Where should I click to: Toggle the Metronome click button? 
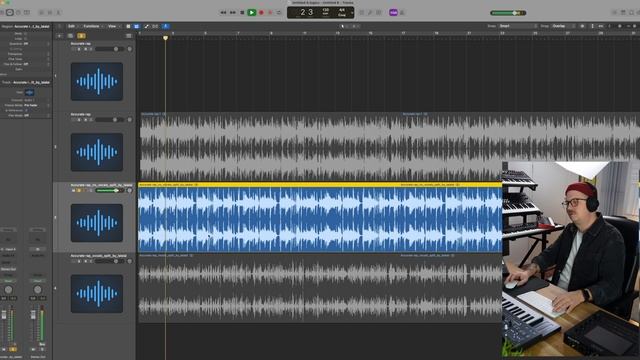coord(402,13)
